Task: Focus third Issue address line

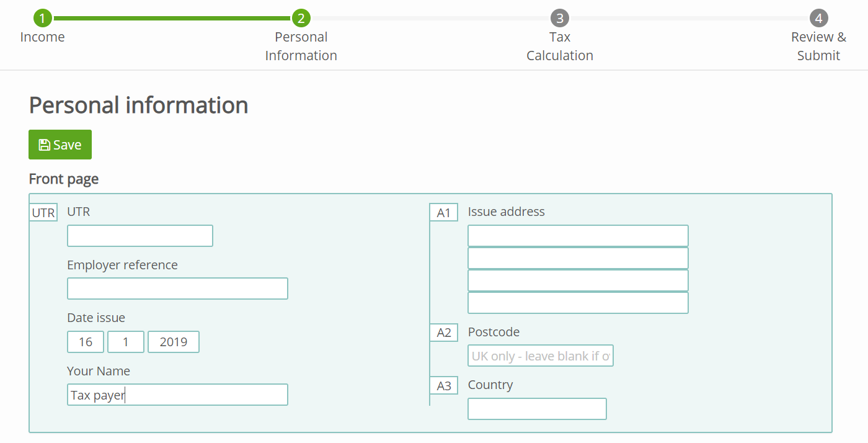Action: (x=578, y=280)
